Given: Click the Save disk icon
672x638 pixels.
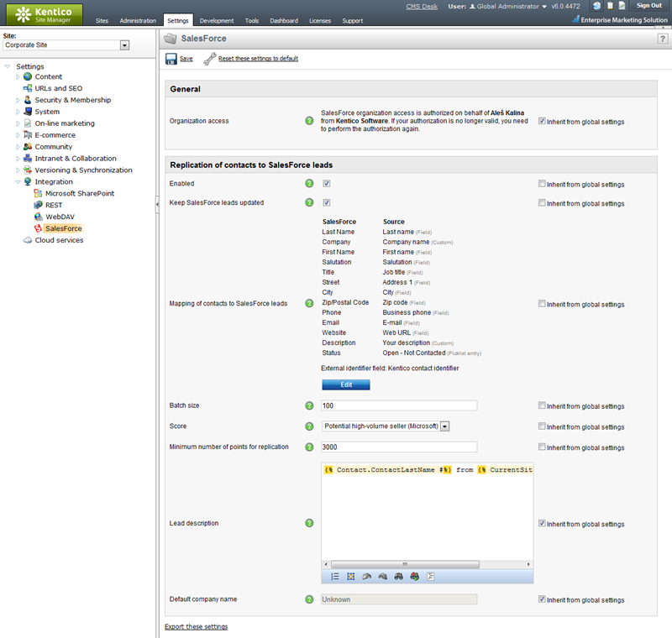Looking at the screenshot, I should 171,59.
